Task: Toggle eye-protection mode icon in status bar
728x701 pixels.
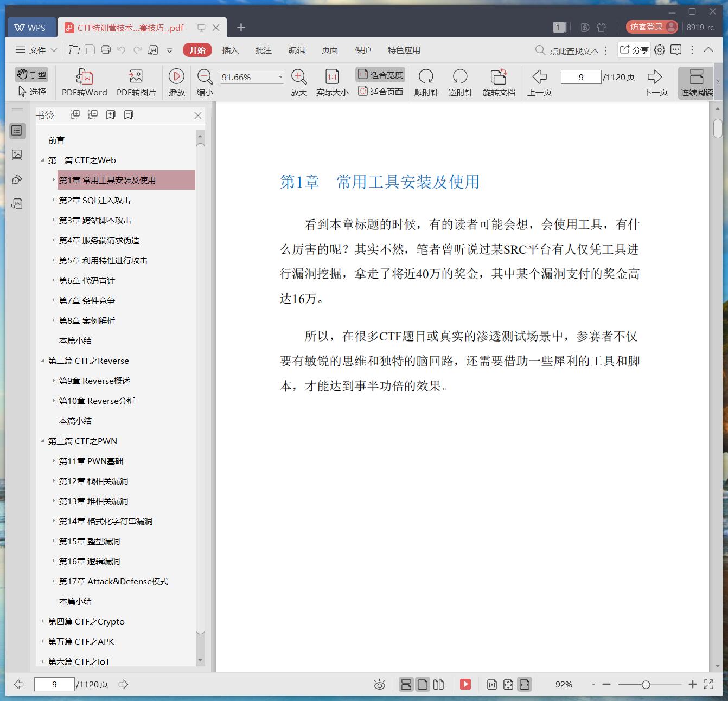Action: tap(380, 685)
